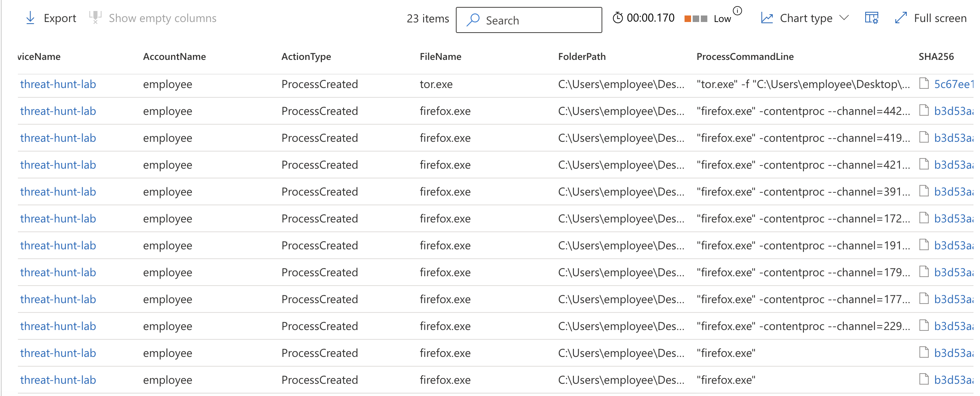Click the file icon beside 5c67ee hash

pyautogui.click(x=924, y=84)
